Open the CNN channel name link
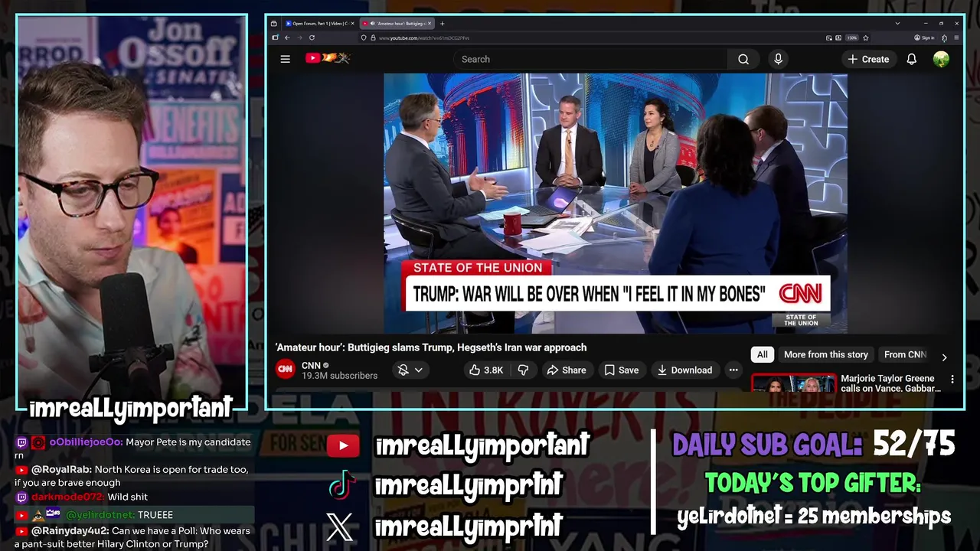This screenshot has height=551, width=980. click(311, 365)
